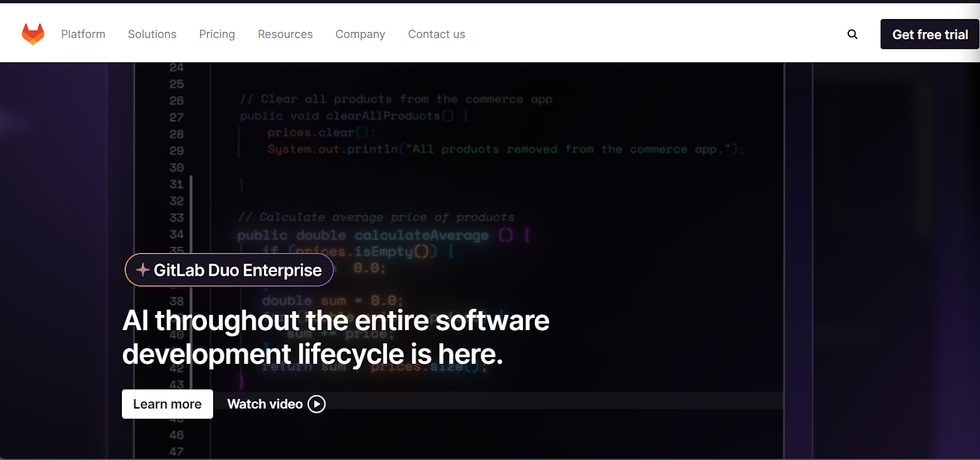980x460 pixels.
Task: Open the Resources menu
Action: pos(285,34)
